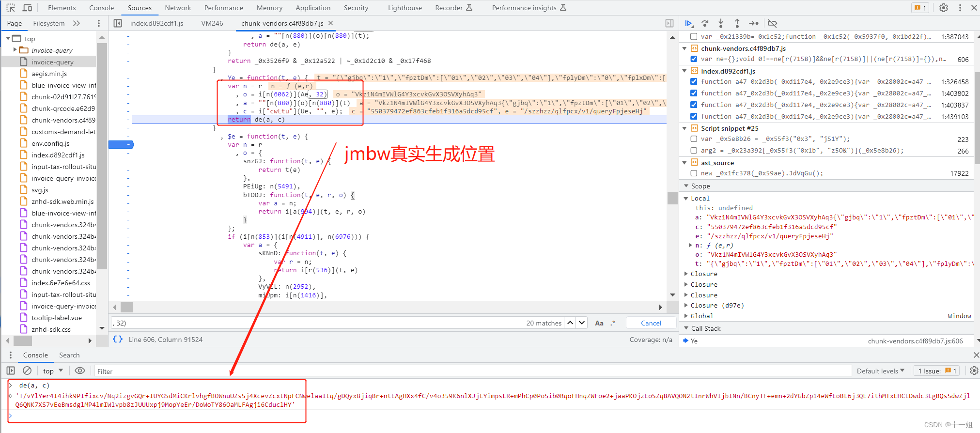The width and height of the screenshot is (980, 433).
Task: Open the more options menu in navigator pane
Action: click(99, 23)
